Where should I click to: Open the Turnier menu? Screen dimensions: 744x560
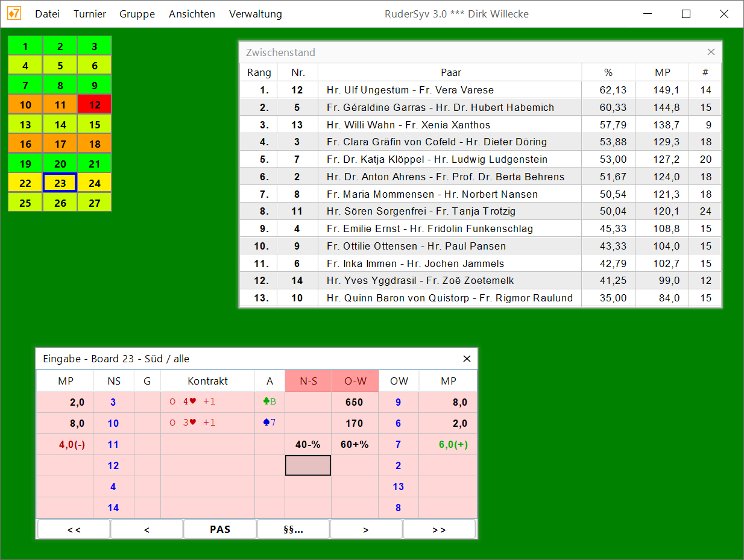pos(90,14)
